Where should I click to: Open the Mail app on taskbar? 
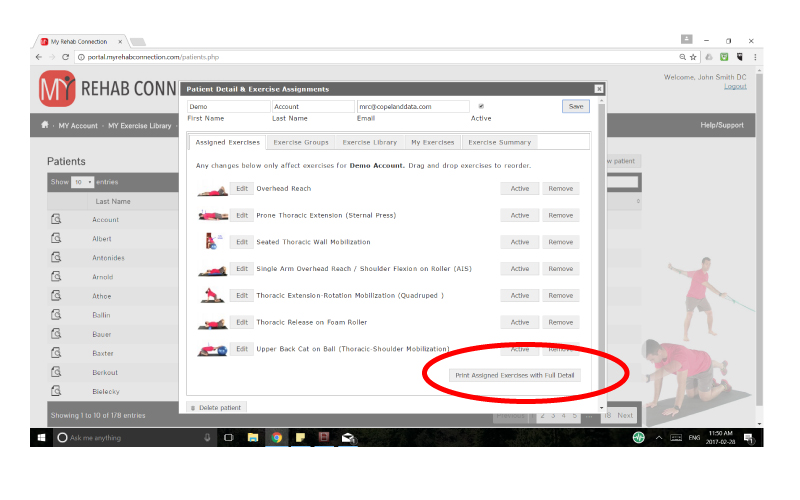tap(348, 438)
